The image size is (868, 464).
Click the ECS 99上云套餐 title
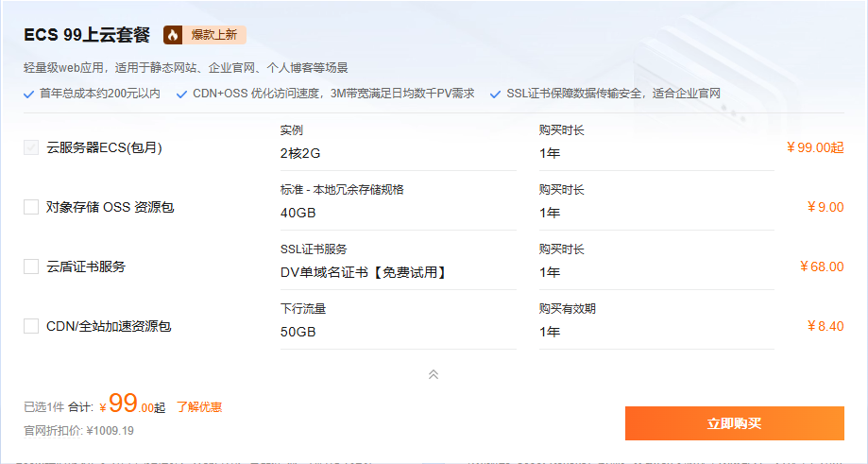pos(87,35)
